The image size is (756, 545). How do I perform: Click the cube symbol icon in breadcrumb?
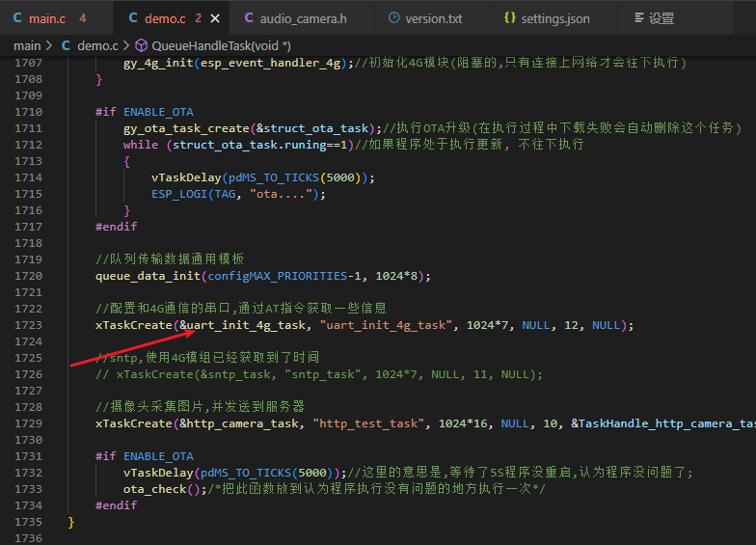(x=141, y=45)
